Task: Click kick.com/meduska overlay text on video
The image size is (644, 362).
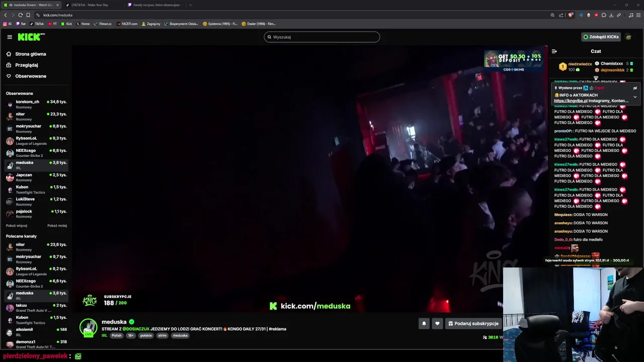Action: (x=310, y=306)
